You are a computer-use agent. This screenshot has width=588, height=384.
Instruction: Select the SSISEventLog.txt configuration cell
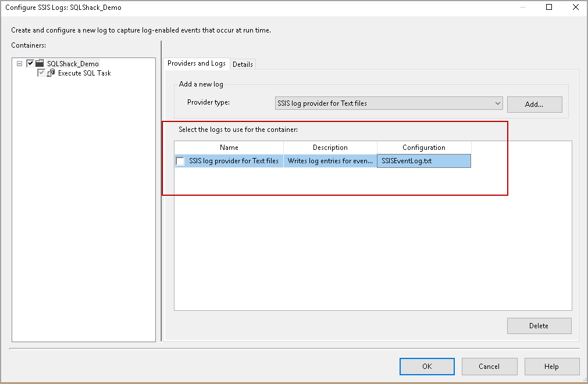click(423, 161)
